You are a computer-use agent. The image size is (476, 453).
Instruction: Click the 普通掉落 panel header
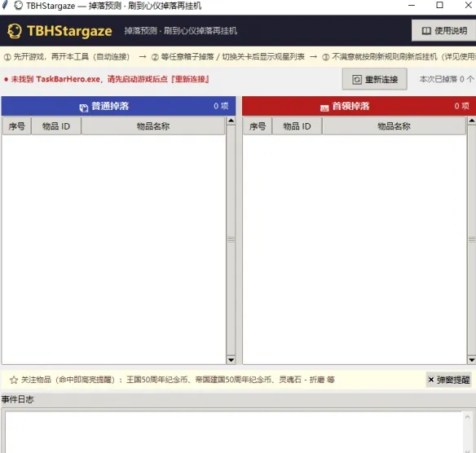[x=118, y=106]
